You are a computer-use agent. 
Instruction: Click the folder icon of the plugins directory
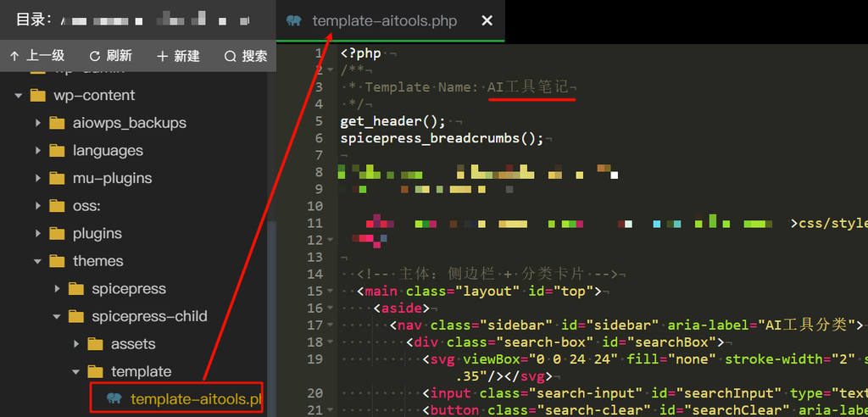coord(57,233)
